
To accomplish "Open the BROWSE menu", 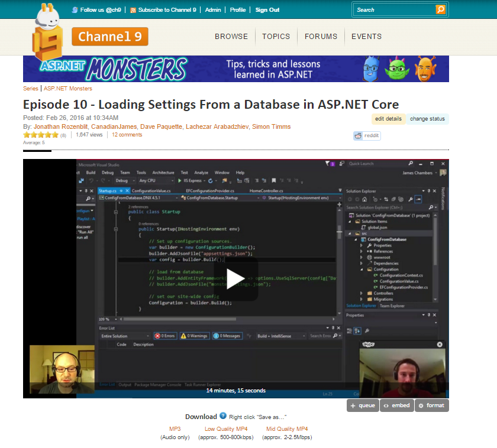I will (x=231, y=37).
